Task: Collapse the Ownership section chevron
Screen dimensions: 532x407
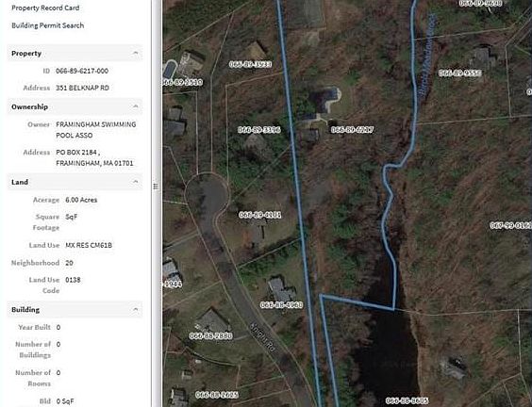Action: click(136, 106)
